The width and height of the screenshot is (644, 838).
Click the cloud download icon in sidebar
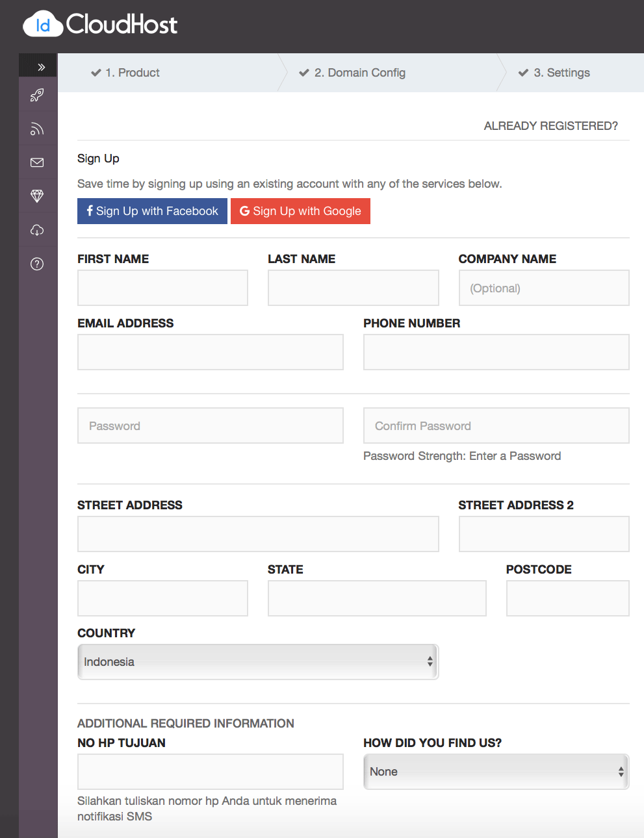tap(37, 230)
